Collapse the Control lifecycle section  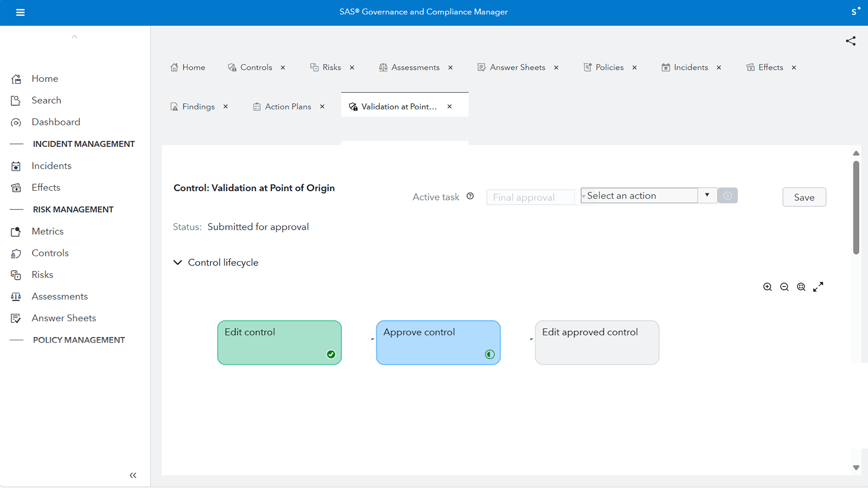178,262
